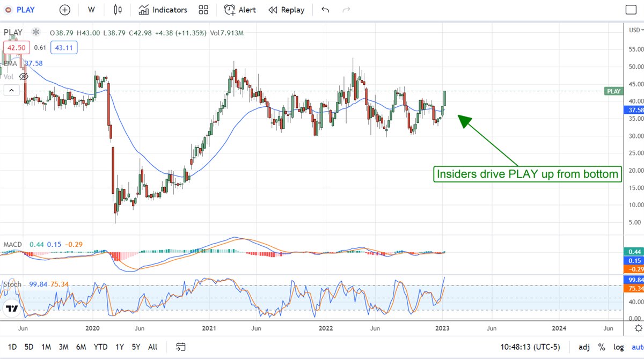Image resolution: width=644 pixels, height=359 pixels.
Task: Toggle adj price adjustment
Action: pos(584,347)
